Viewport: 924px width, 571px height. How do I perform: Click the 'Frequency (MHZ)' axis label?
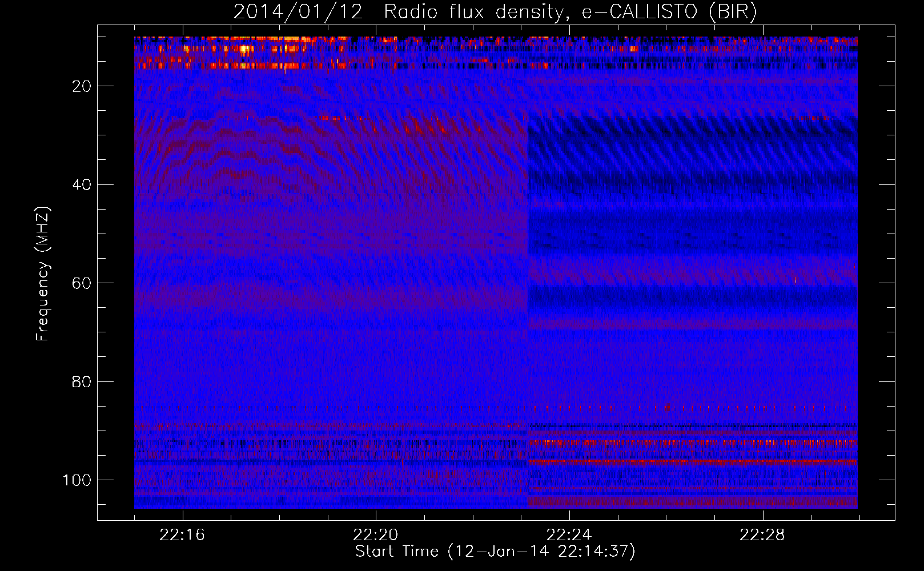(x=43, y=274)
